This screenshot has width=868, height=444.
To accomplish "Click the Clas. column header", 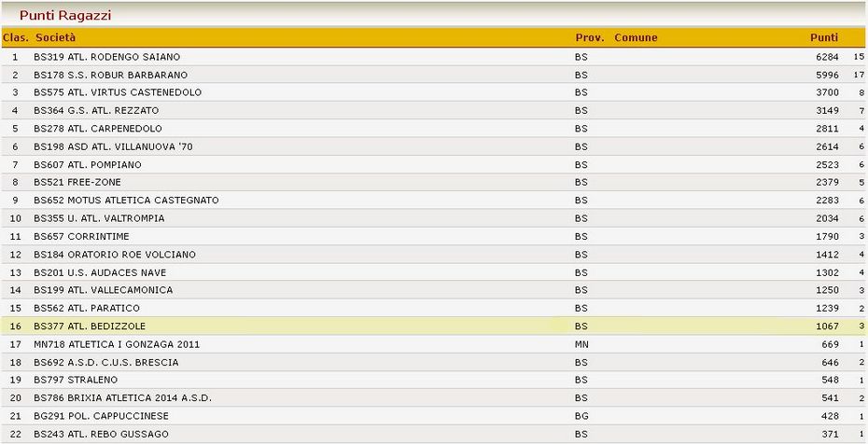I will point(16,37).
